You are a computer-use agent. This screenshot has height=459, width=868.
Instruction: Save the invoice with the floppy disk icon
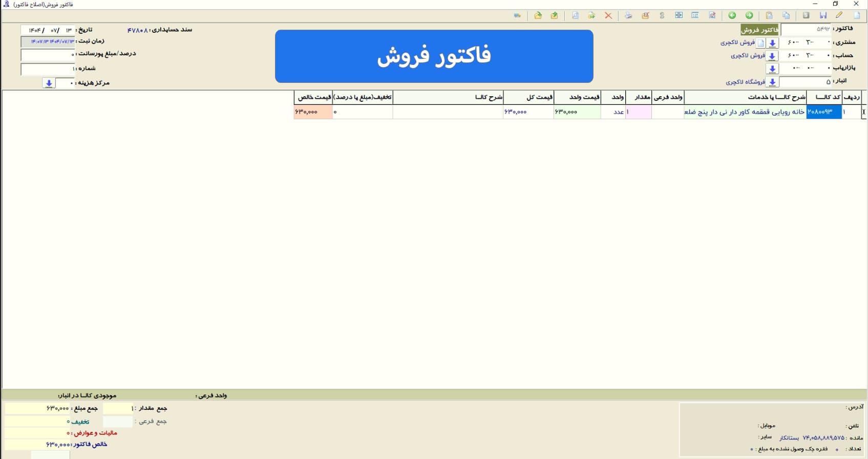coord(823,15)
